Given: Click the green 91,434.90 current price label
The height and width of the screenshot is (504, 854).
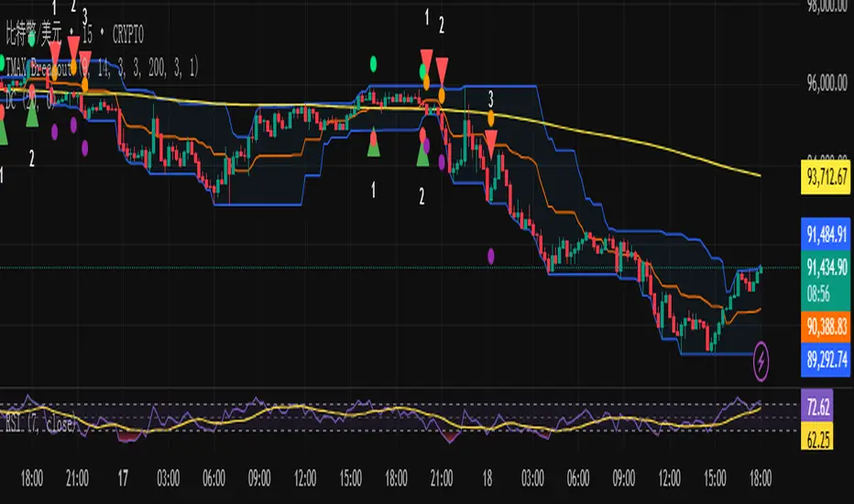Looking at the screenshot, I should 827,281.
